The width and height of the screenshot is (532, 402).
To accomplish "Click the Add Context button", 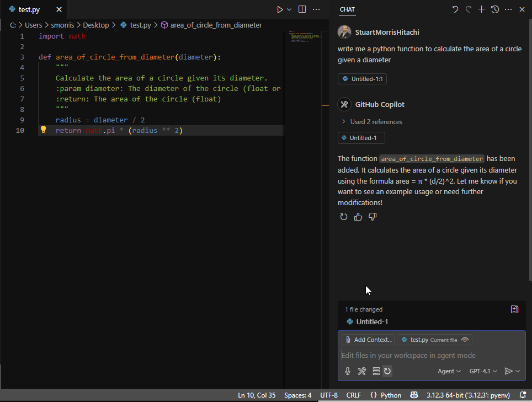I will click(369, 340).
